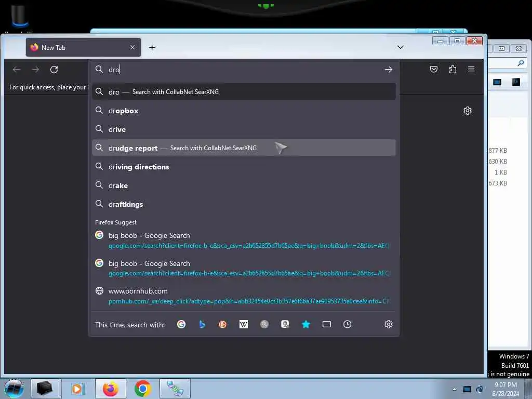Viewport: 532px width, 399px height.
Task: Search bookmarks with the star icon
Action: tap(305, 324)
